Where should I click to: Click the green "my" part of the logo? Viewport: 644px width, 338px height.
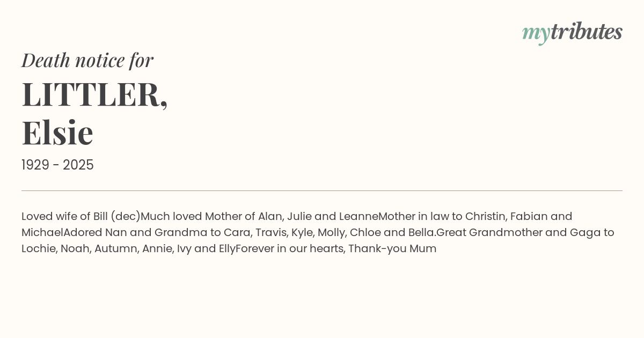point(536,34)
